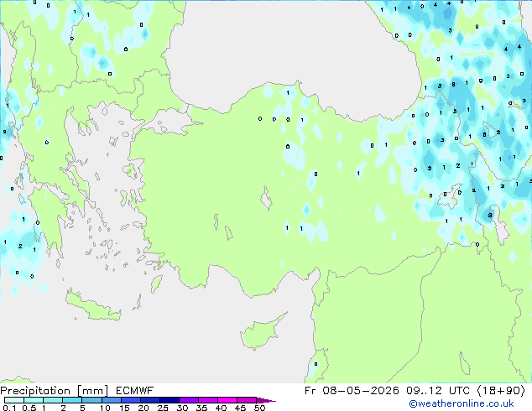This screenshot has height=411, width=532.
Task: Click the 40–45 mm magenta swatch
Action: 227,400
